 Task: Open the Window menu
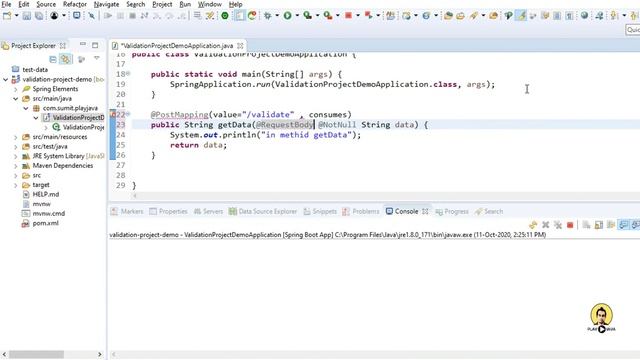209,4
